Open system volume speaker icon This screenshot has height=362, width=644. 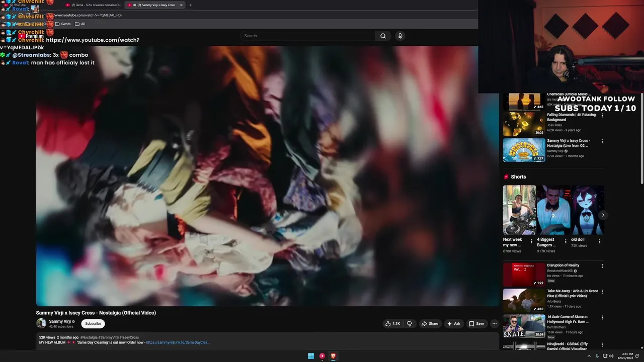pyautogui.click(x=611, y=356)
